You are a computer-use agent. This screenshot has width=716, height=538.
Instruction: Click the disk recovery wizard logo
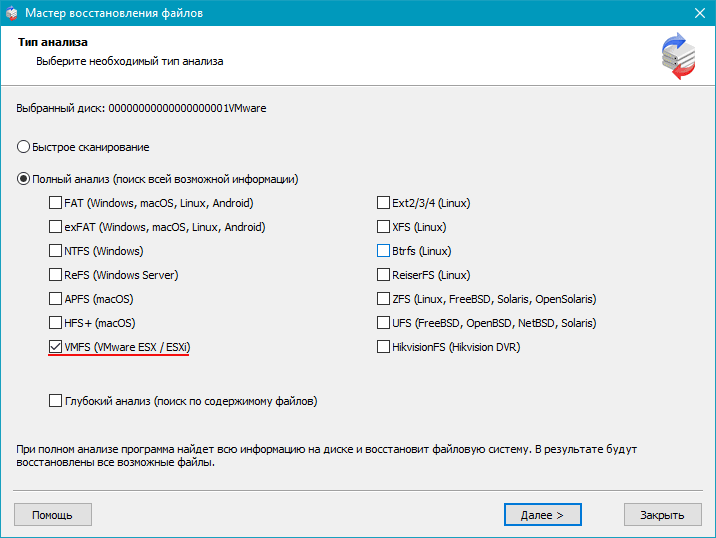(x=678, y=56)
